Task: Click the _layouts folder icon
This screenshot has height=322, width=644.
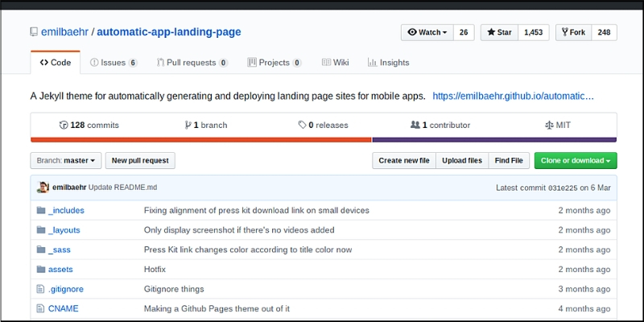Action: pos(41,230)
